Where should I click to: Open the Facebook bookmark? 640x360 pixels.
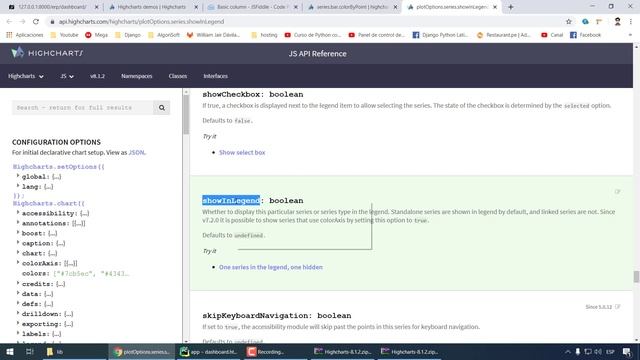(585, 35)
